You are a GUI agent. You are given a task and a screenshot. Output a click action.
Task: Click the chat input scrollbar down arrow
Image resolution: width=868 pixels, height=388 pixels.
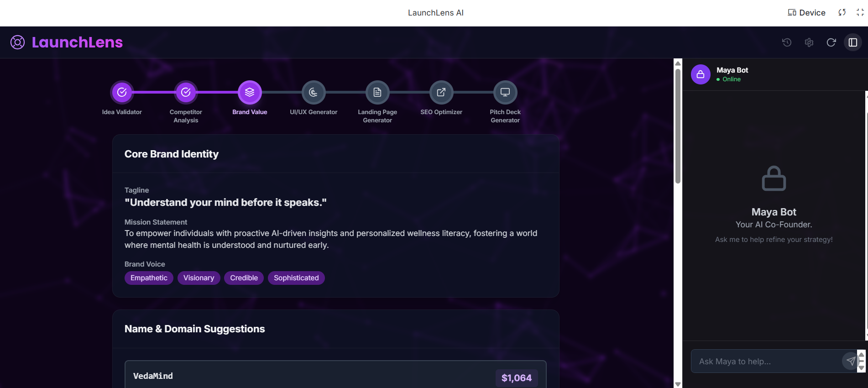862,368
